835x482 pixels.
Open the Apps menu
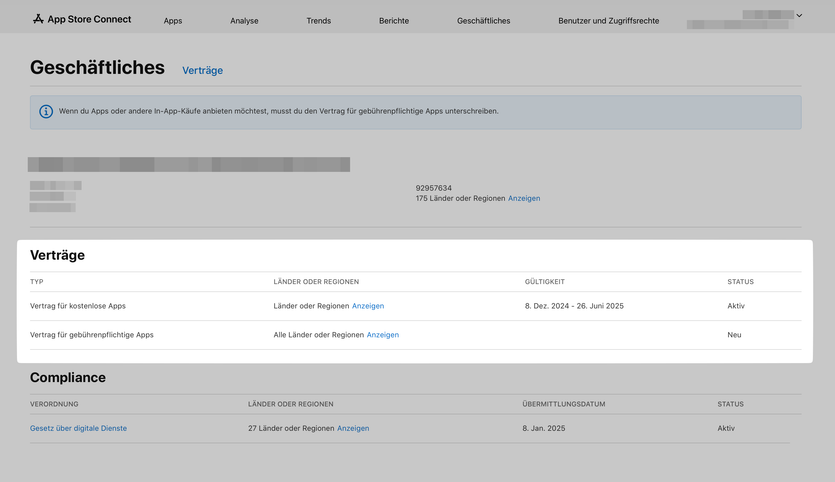coord(173,21)
